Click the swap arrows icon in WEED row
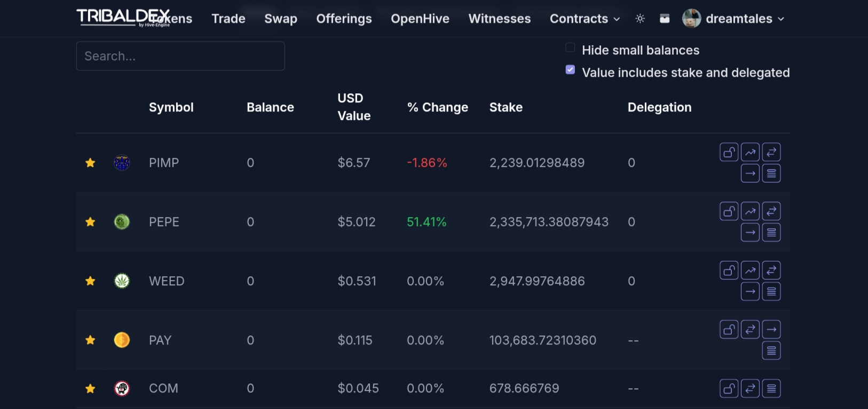The image size is (868, 409). (771, 271)
